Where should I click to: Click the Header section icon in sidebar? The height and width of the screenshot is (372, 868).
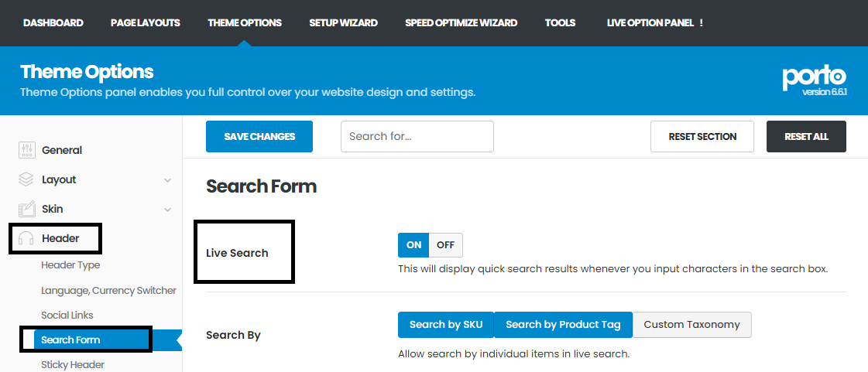[26, 238]
